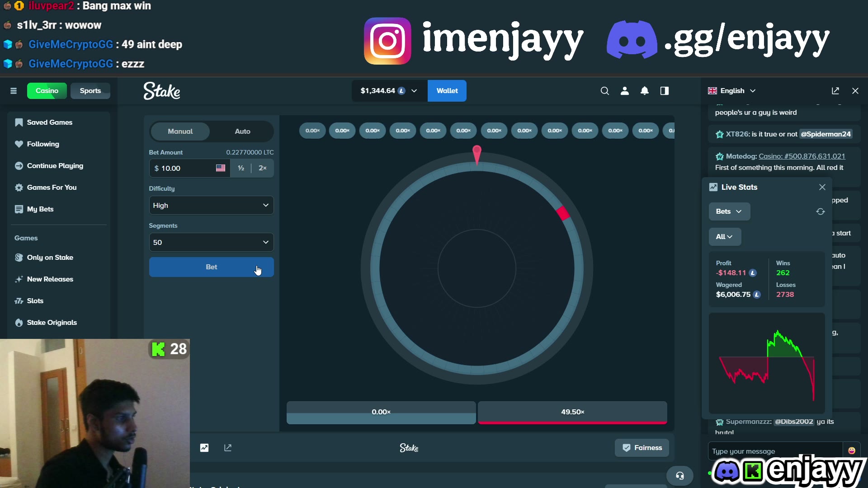The height and width of the screenshot is (488, 868).
Task: Click the @Spiderman24 mention in chat
Action: [x=826, y=134]
